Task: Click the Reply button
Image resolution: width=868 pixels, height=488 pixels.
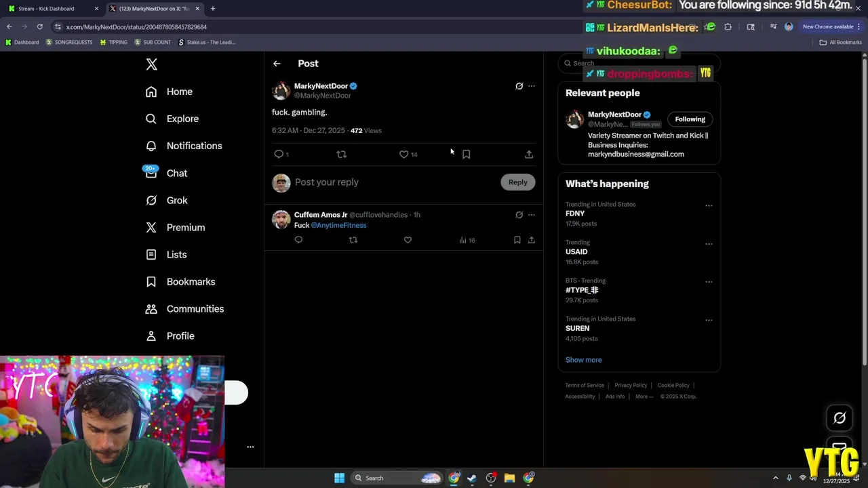Action: (518, 182)
